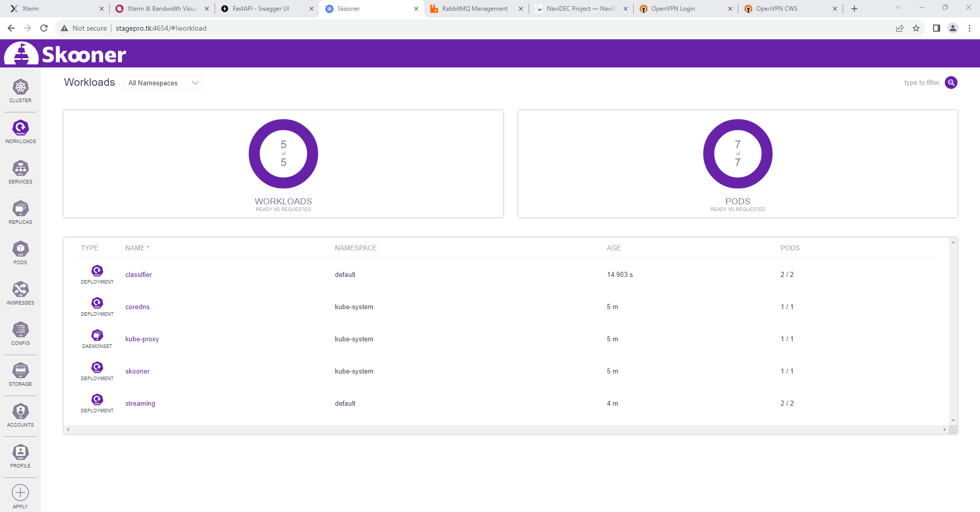Click the purple search filter icon
The height and width of the screenshot is (512, 980).
pyautogui.click(x=951, y=83)
